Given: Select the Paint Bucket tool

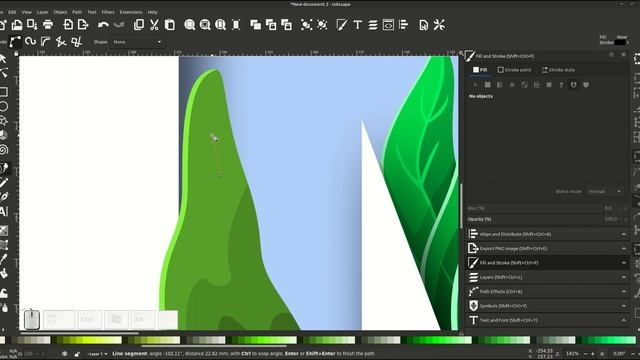Looking at the screenshot, I should point(3,273).
